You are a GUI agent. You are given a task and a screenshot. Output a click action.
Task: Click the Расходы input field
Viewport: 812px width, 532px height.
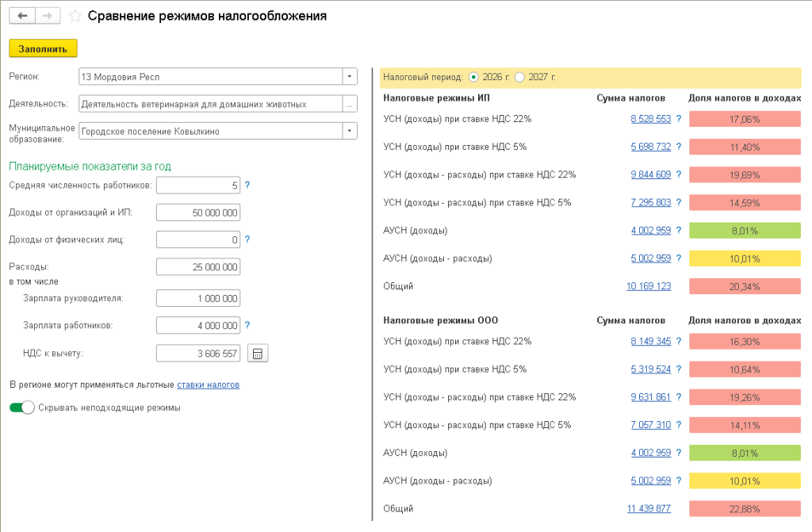[198, 267]
